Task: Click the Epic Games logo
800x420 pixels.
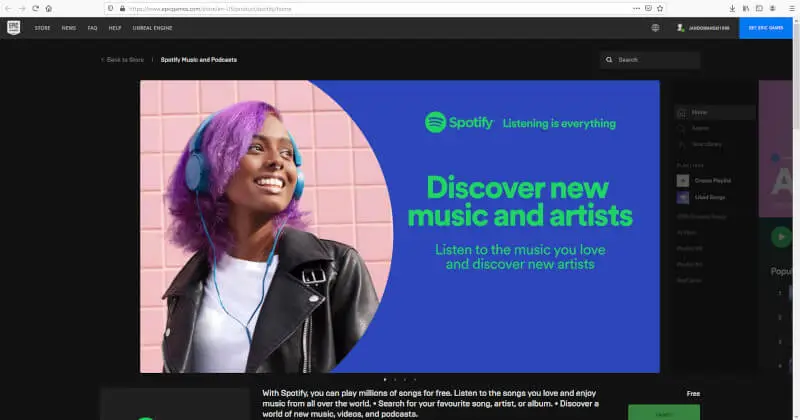Action: [14, 28]
